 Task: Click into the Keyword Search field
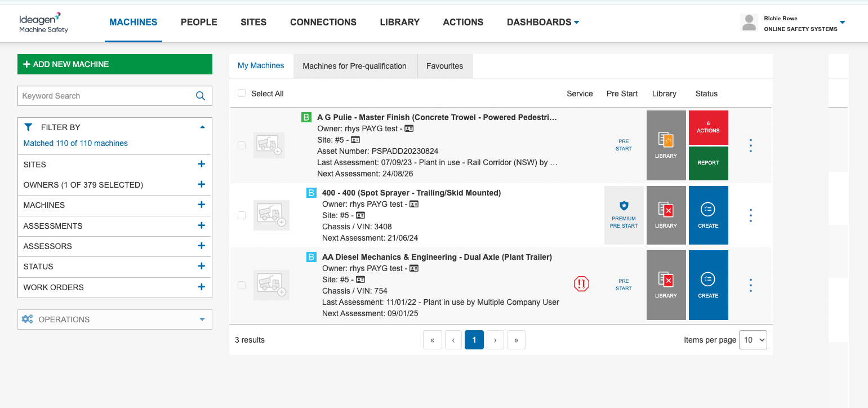tap(107, 96)
